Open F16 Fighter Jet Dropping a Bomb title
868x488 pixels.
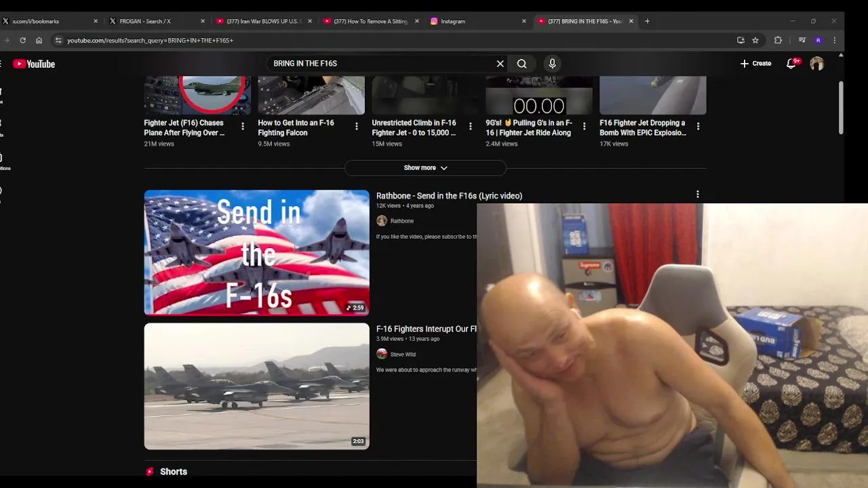pyautogui.click(x=643, y=128)
